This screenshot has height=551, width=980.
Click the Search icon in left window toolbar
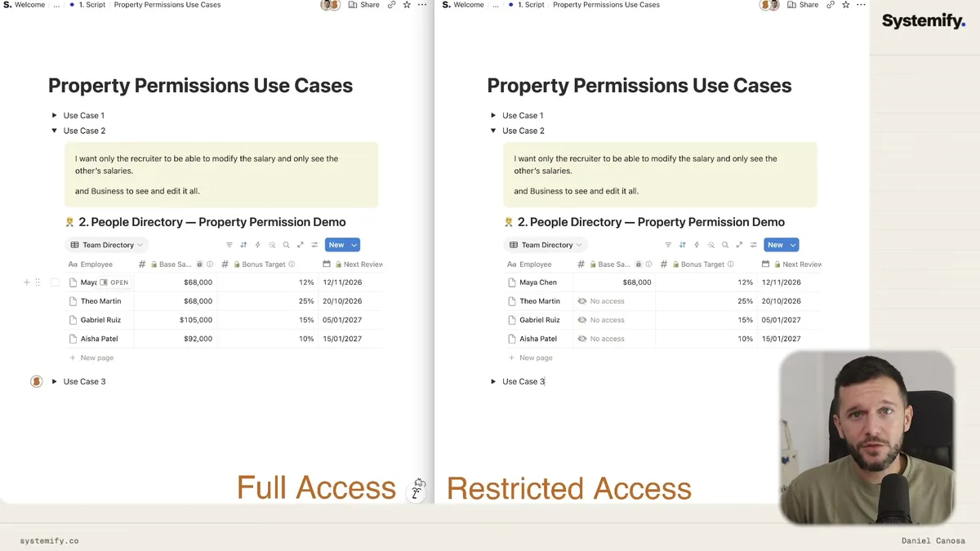pyautogui.click(x=287, y=245)
